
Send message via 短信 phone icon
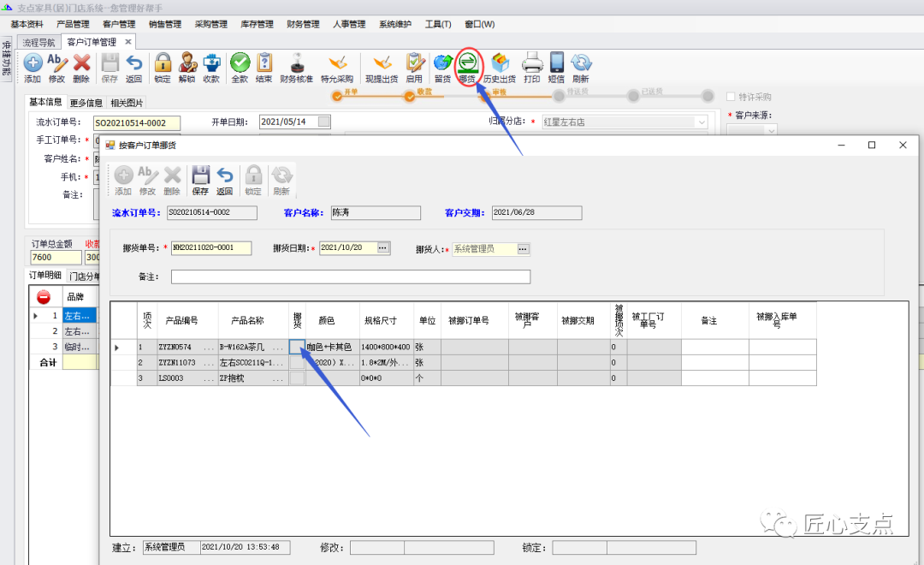click(x=556, y=66)
